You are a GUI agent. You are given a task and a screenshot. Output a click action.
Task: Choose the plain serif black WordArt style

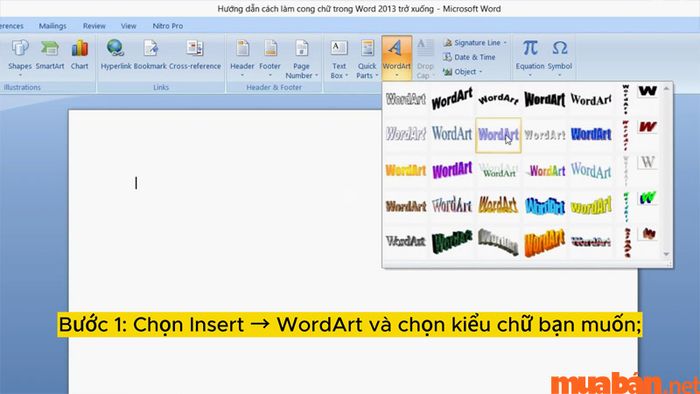(x=591, y=99)
